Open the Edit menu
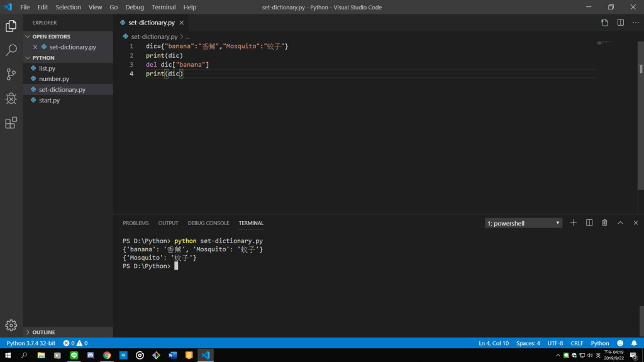This screenshot has height=362, width=644. pyautogui.click(x=42, y=7)
